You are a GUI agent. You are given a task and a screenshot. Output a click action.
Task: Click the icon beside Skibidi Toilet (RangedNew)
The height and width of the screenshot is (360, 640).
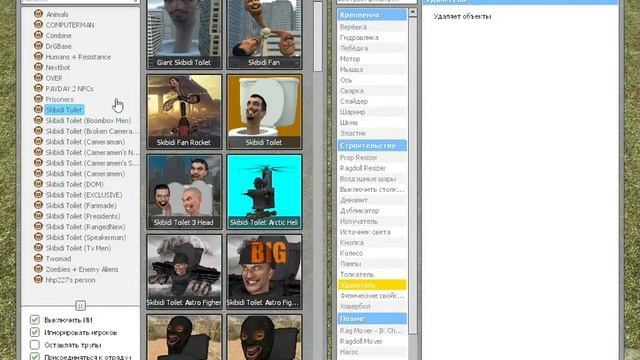click(38, 226)
